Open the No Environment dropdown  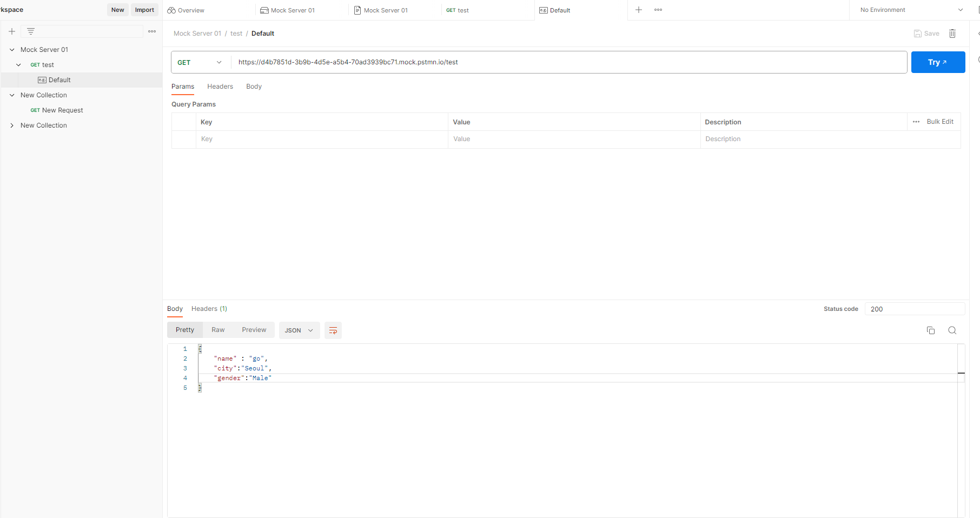click(x=912, y=10)
